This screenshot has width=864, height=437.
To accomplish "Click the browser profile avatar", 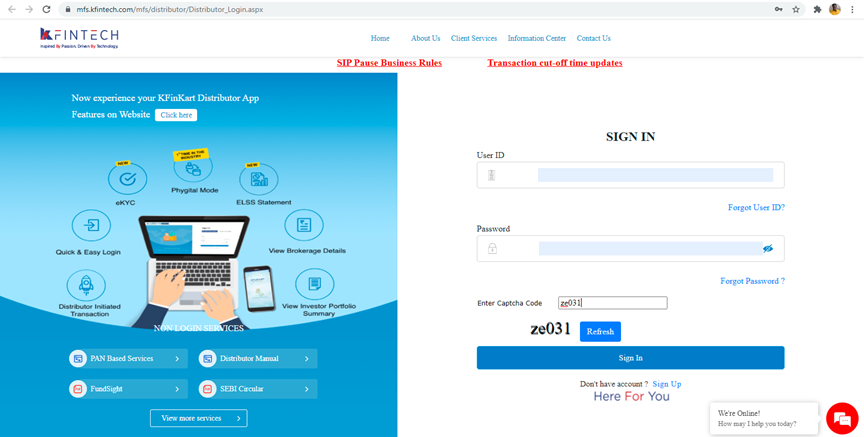I will pos(835,9).
